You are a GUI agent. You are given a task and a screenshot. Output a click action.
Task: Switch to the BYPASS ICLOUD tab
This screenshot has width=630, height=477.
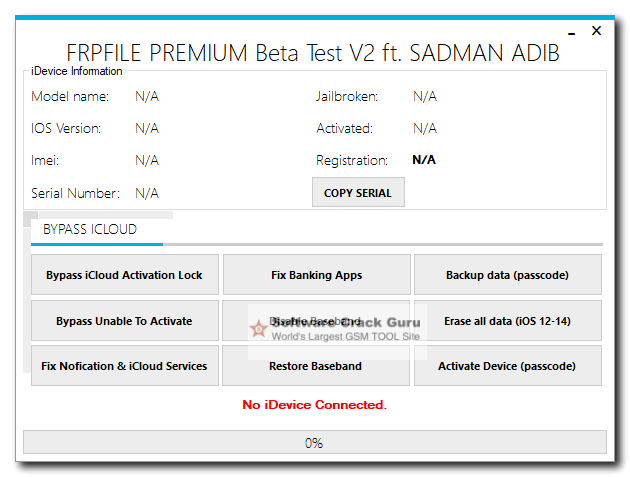coord(90,229)
